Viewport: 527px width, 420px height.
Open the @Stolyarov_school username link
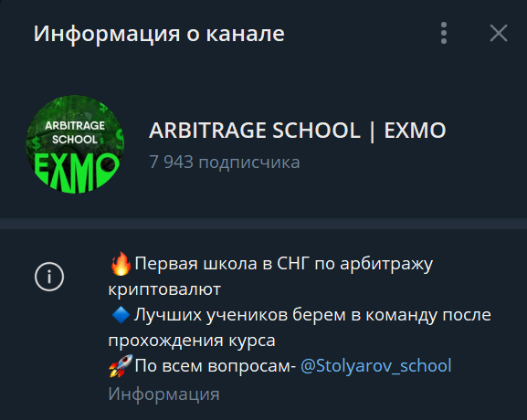point(375,365)
